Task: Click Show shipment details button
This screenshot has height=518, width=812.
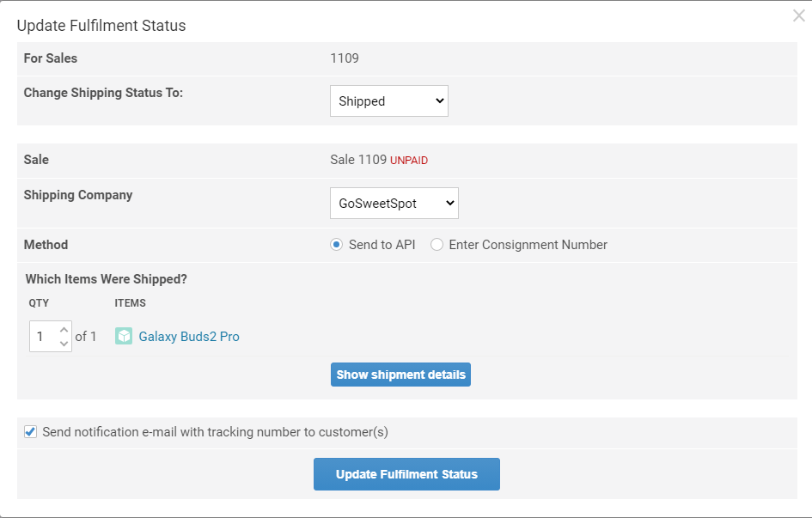Action: click(x=400, y=375)
